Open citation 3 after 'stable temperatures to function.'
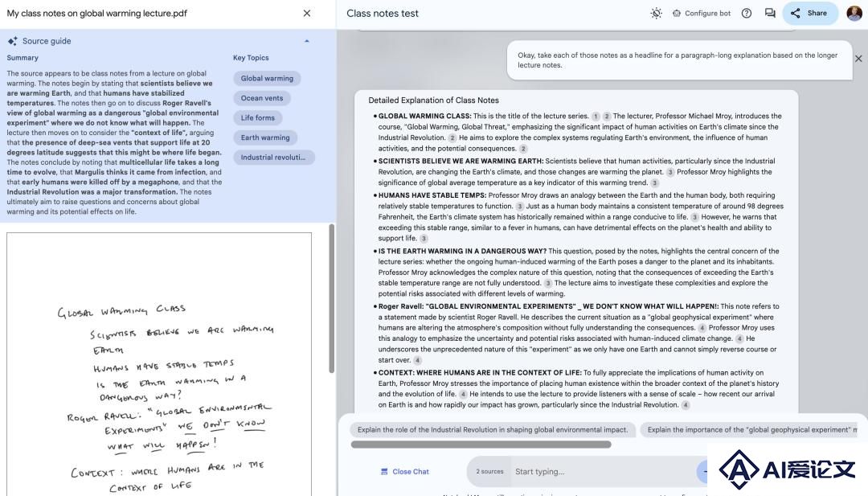The image size is (868, 496). [x=519, y=207]
